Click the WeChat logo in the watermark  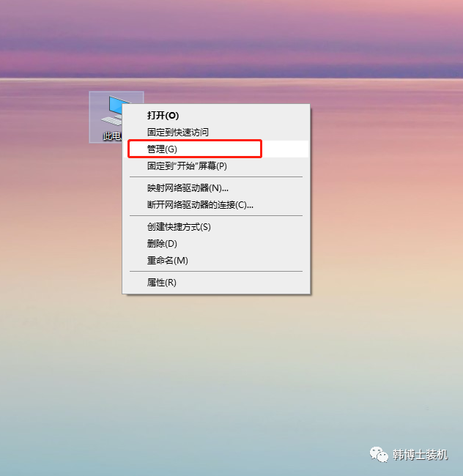[x=379, y=455]
